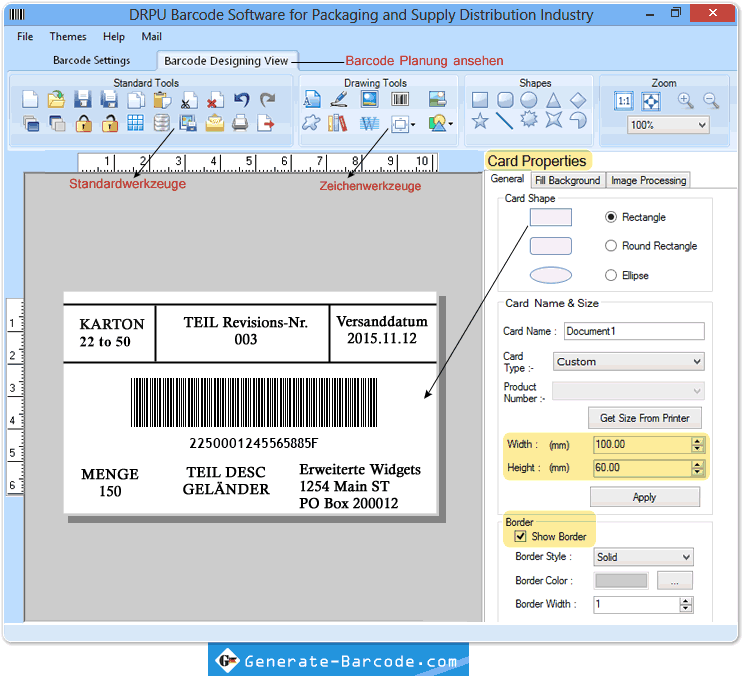744x676 pixels.
Task: Click the gray Border Color swatch
Action: [x=621, y=580]
